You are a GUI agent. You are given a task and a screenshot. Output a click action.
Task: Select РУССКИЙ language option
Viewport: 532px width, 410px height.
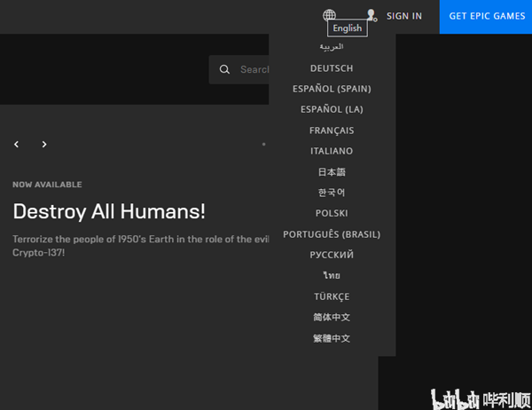pos(332,255)
